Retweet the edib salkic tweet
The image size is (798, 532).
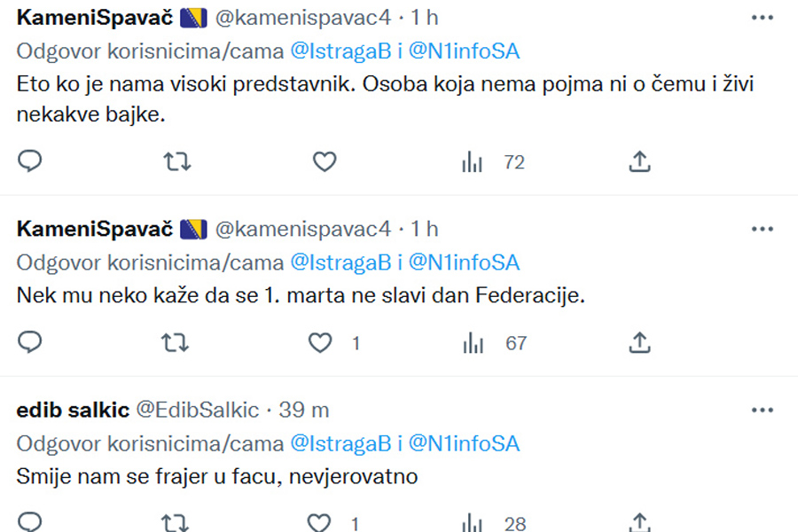(175, 523)
